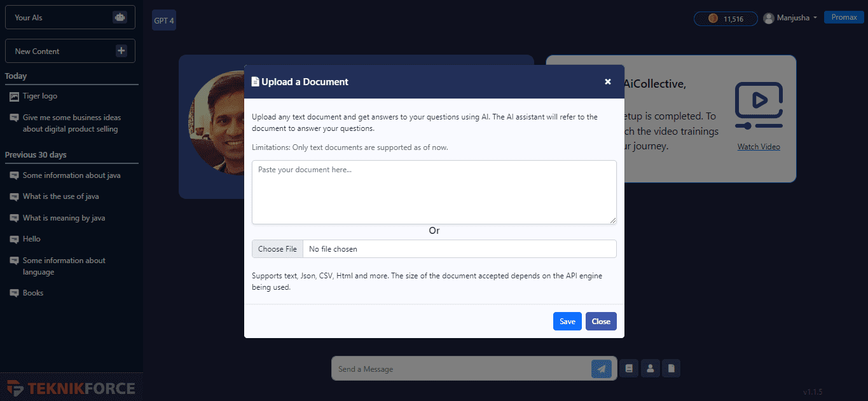Close the Upload a Document dialog with X
The height and width of the screenshot is (401, 868).
(607, 81)
